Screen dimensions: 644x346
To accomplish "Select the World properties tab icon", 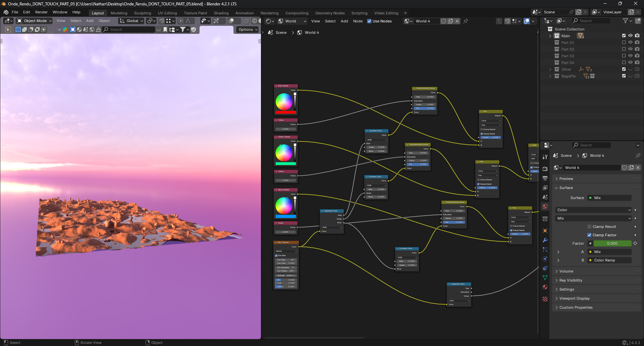I will click(x=545, y=207).
